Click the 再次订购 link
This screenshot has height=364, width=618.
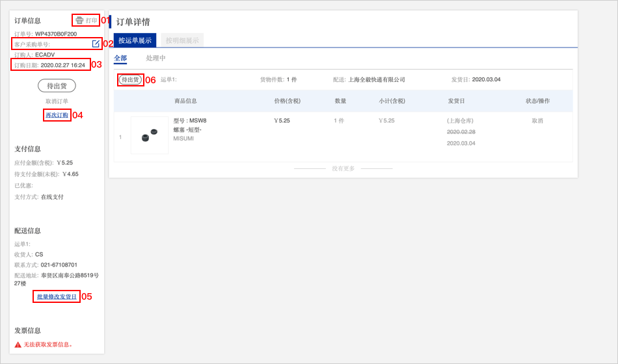[57, 115]
